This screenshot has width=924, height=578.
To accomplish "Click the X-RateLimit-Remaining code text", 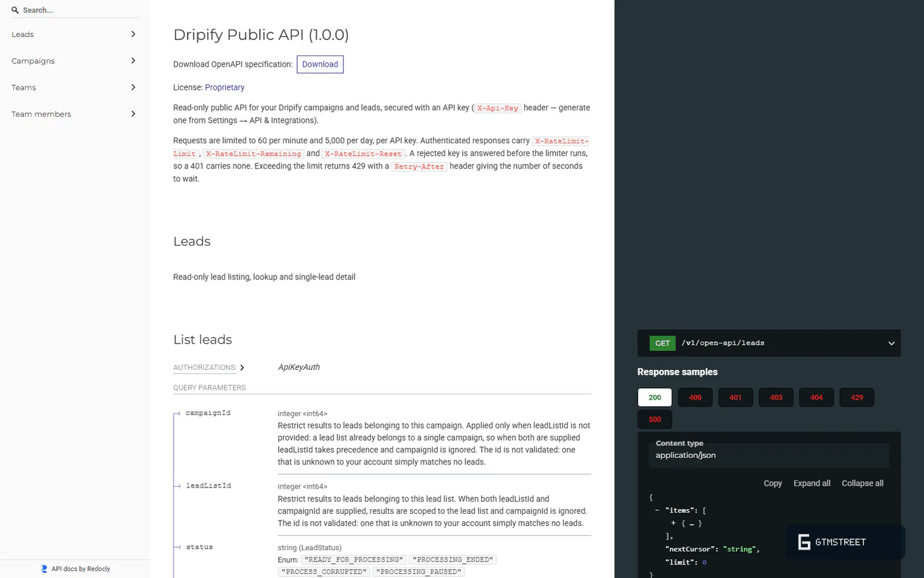I will click(x=253, y=154).
